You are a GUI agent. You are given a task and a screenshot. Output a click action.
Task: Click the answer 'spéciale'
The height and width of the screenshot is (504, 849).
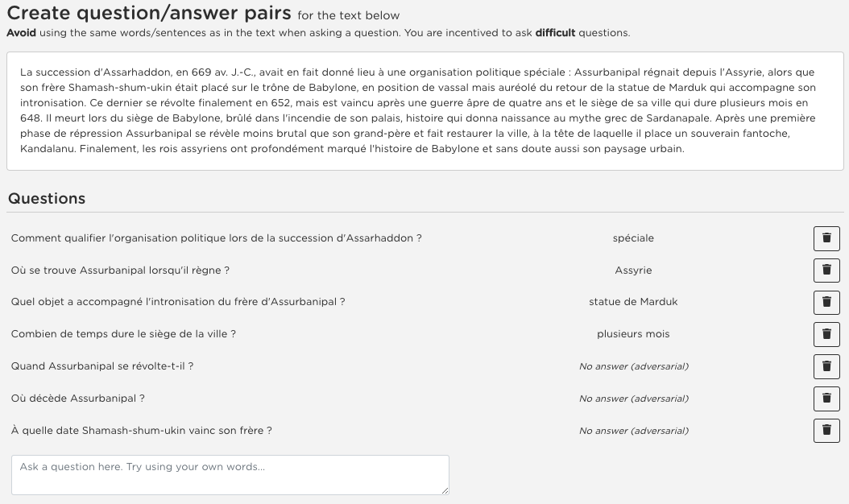click(x=633, y=238)
